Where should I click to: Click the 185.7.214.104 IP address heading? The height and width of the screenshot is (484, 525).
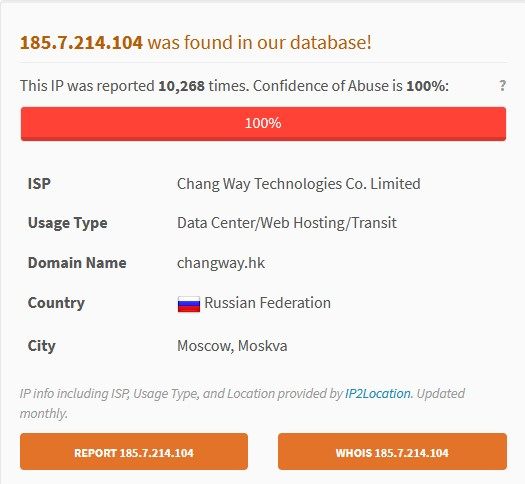(x=81, y=43)
